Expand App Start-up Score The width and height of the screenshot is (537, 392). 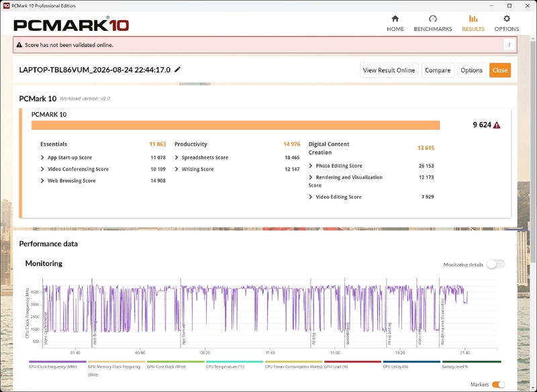42,158
